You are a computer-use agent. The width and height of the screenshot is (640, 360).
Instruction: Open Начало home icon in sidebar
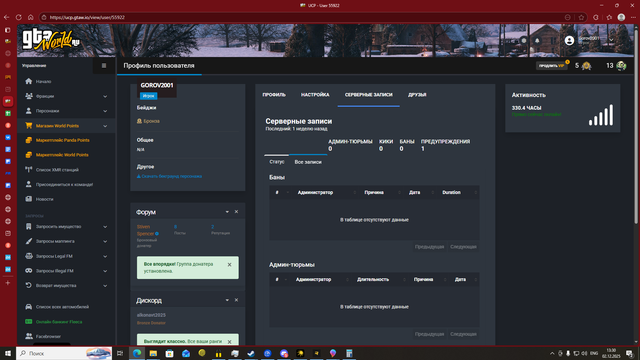coord(29,81)
